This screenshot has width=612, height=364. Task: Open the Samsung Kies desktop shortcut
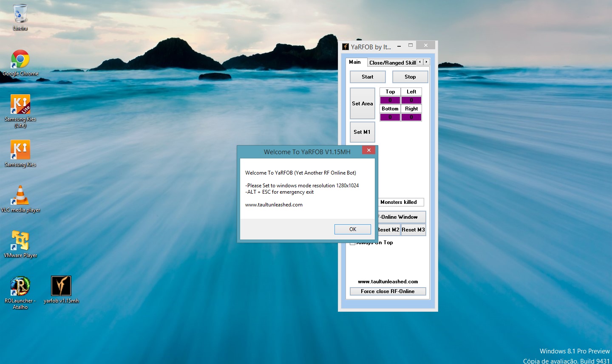(20, 153)
